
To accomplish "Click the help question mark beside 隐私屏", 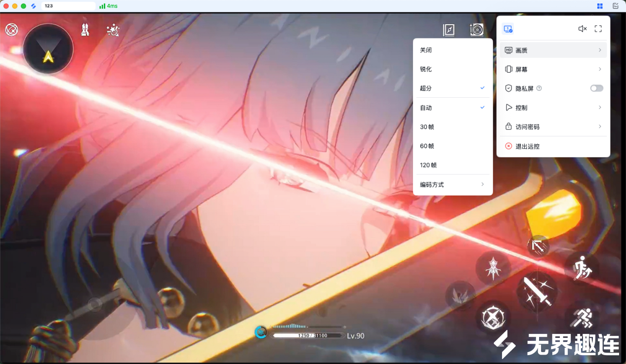I will [x=539, y=88].
